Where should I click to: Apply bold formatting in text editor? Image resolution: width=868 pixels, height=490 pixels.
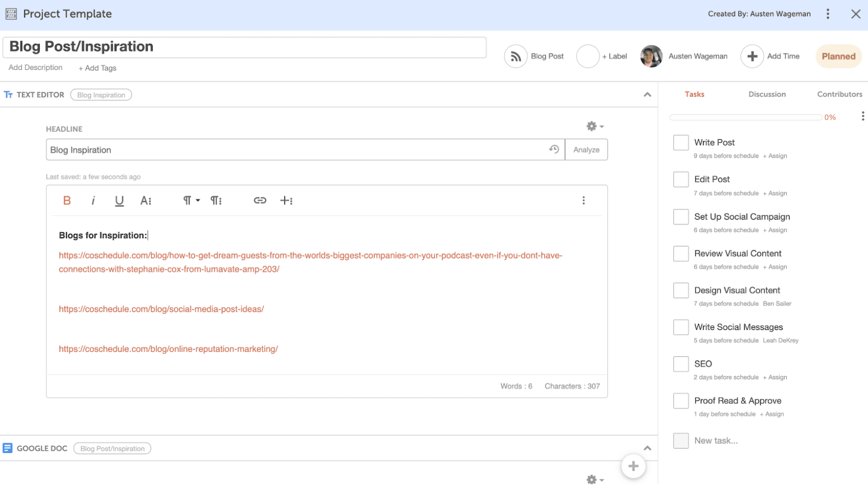pyautogui.click(x=67, y=201)
